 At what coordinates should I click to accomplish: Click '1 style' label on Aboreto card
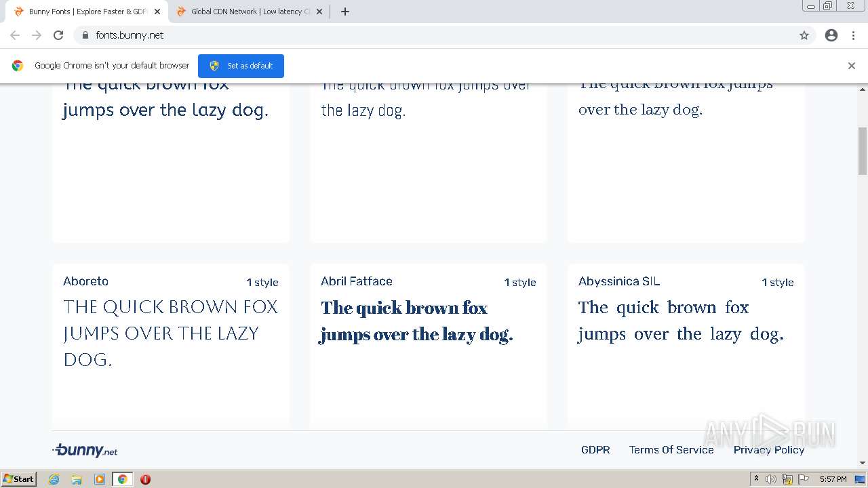coord(262,283)
